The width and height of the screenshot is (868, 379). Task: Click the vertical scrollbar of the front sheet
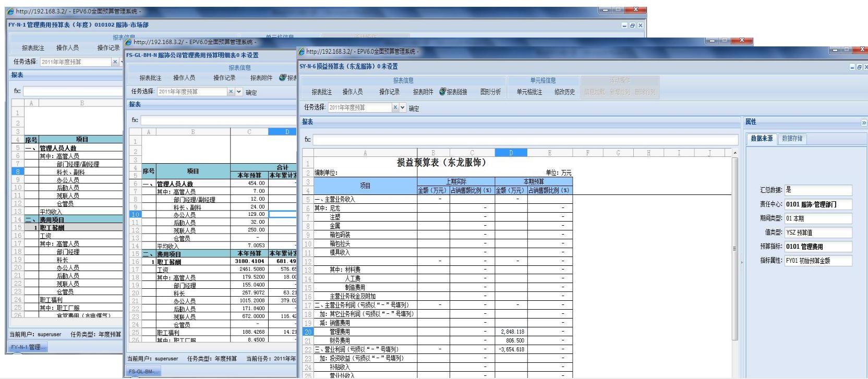pos(736,249)
